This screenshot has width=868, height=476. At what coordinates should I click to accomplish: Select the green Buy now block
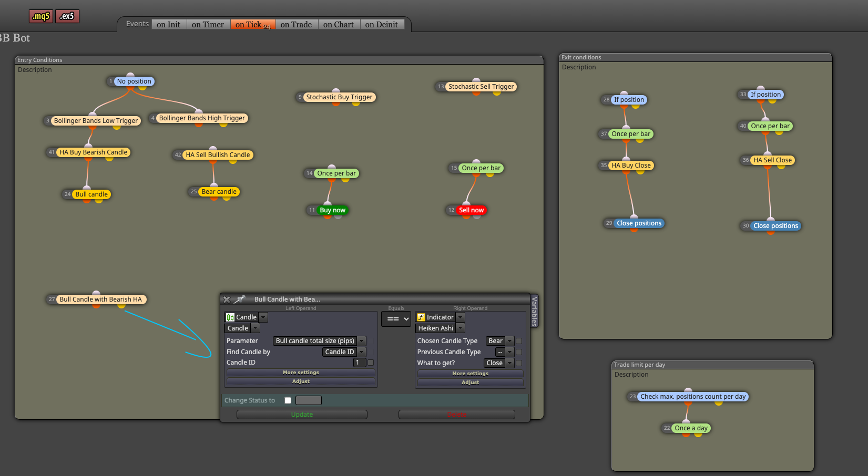[332, 210]
